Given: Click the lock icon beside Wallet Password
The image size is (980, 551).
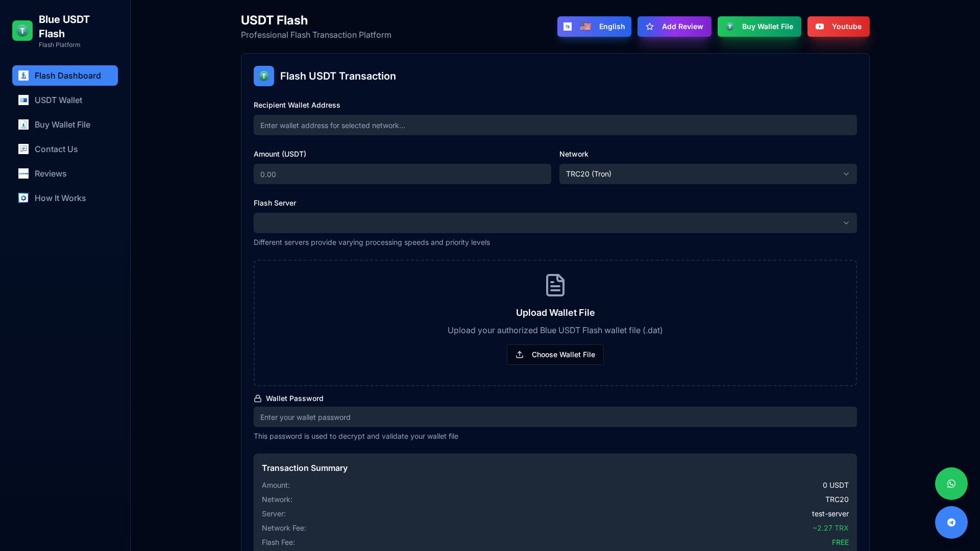Looking at the screenshot, I should click(258, 398).
